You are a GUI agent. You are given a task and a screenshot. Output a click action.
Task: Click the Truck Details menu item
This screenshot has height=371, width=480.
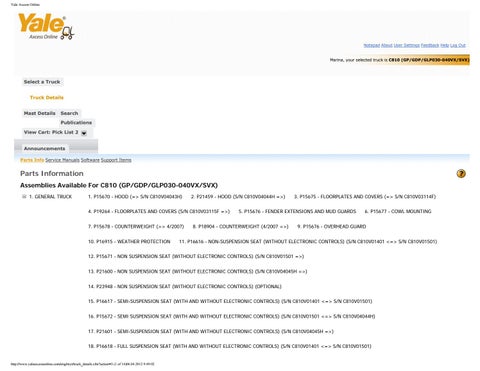(47, 98)
